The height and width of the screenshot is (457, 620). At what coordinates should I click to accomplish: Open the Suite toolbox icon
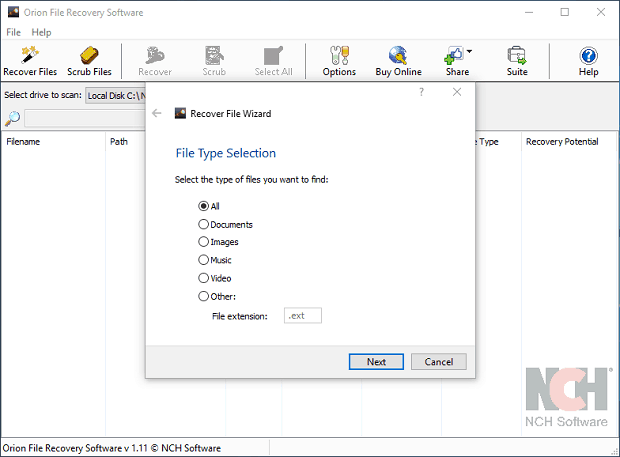point(517,55)
